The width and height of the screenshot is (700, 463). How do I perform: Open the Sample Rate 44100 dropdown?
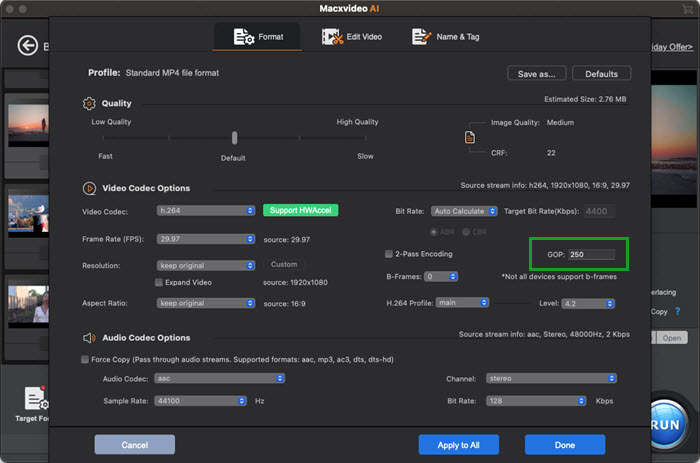point(200,400)
